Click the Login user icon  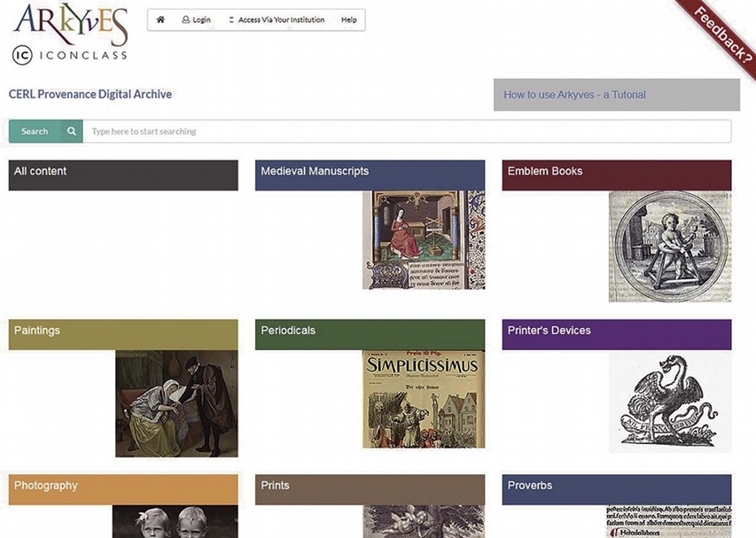tap(186, 19)
